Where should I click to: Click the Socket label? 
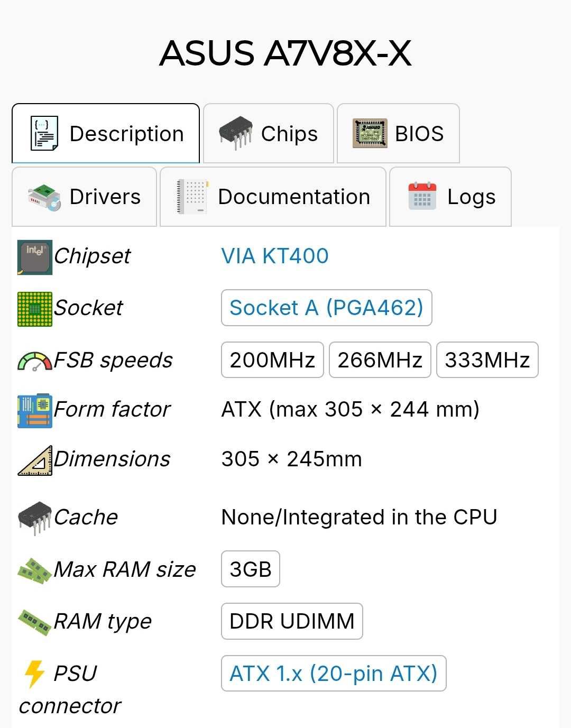[88, 308]
